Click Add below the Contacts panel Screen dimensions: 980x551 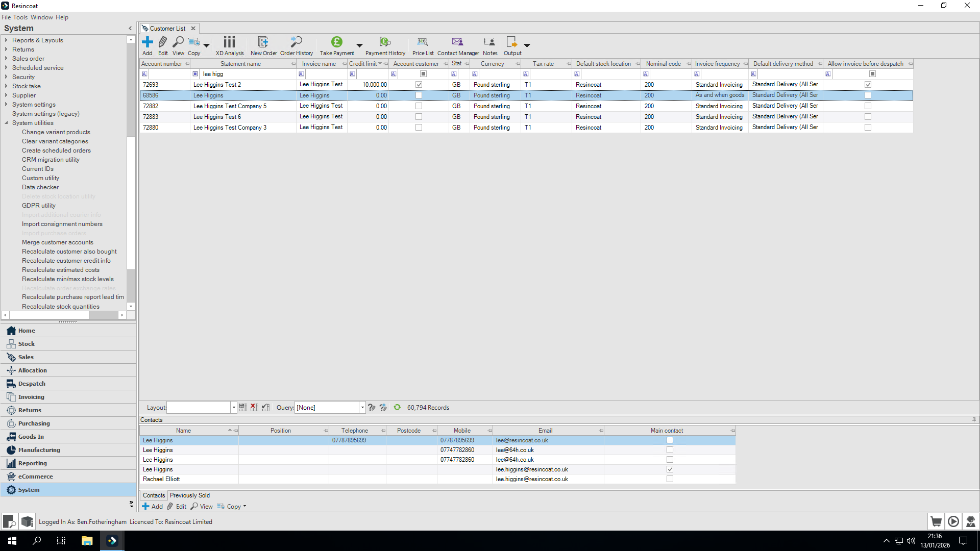tap(152, 506)
